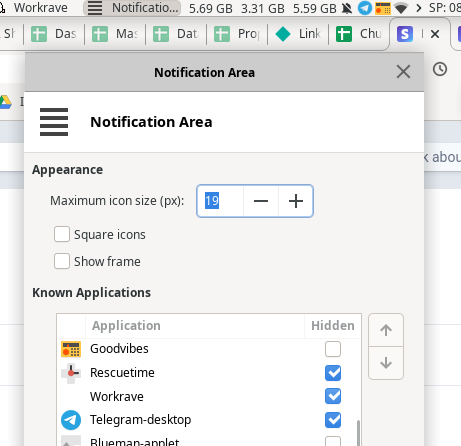Select the Blueman-applet icon in list

pyautogui.click(x=71, y=441)
